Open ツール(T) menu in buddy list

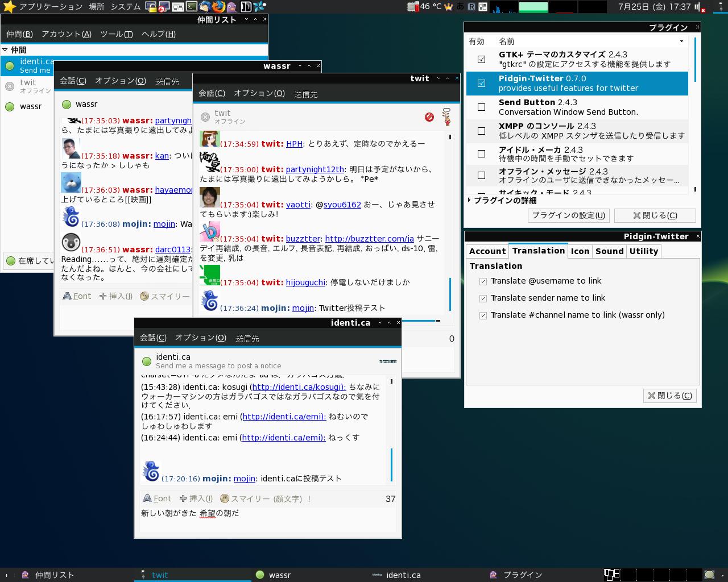click(116, 34)
